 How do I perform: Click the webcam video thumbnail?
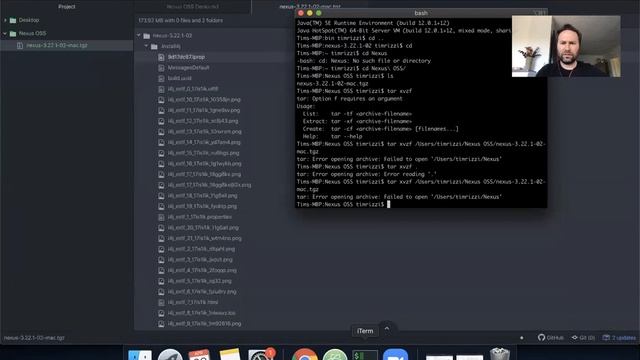click(x=566, y=46)
